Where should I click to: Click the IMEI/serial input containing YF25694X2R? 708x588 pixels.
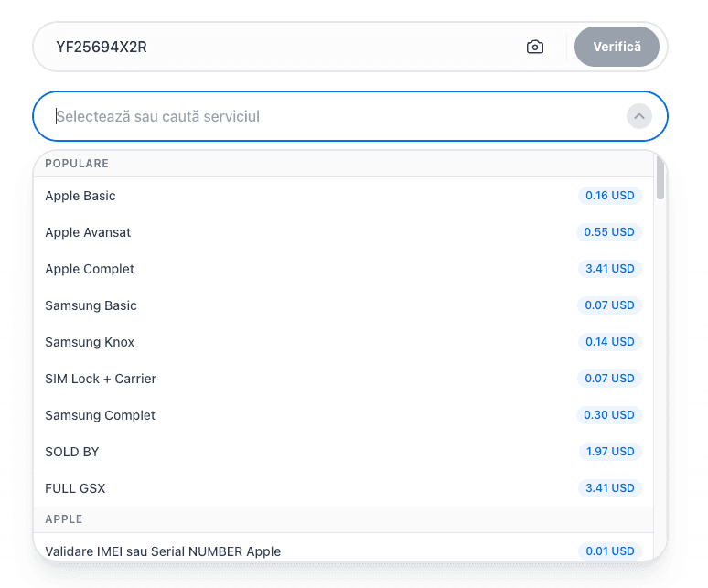pyautogui.click(x=274, y=47)
